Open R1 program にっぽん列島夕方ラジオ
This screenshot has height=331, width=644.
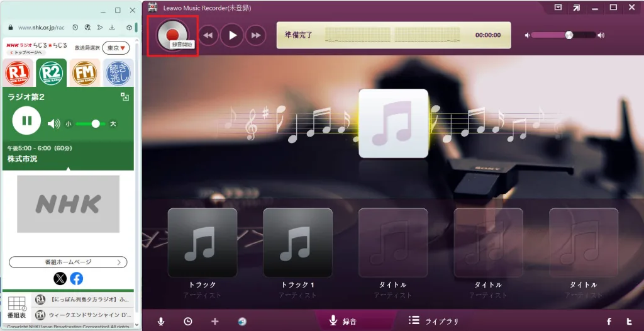[x=84, y=300]
